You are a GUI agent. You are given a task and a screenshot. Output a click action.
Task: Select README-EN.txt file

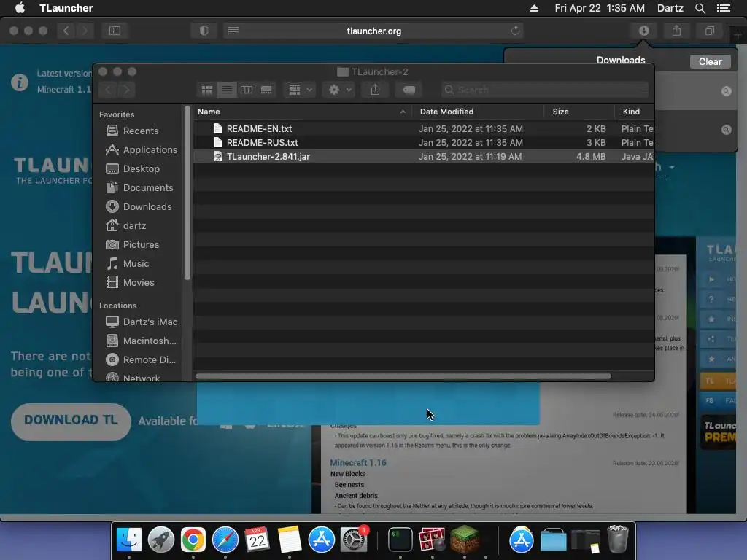[424, 128]
